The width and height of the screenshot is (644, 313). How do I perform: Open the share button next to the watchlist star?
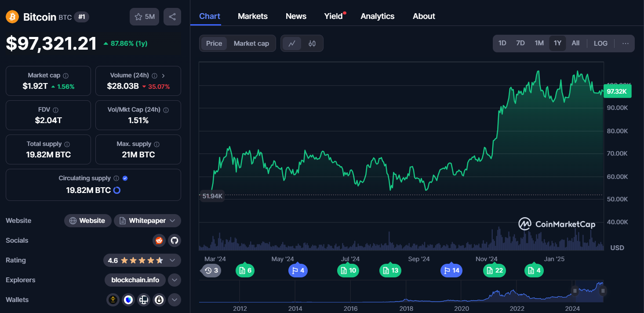172,17
